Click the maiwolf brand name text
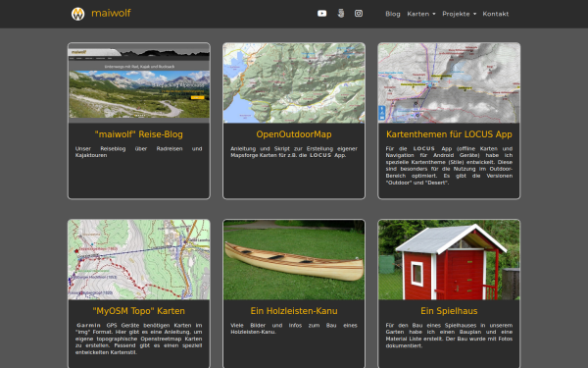588x368 pixels. pos(111,13)
